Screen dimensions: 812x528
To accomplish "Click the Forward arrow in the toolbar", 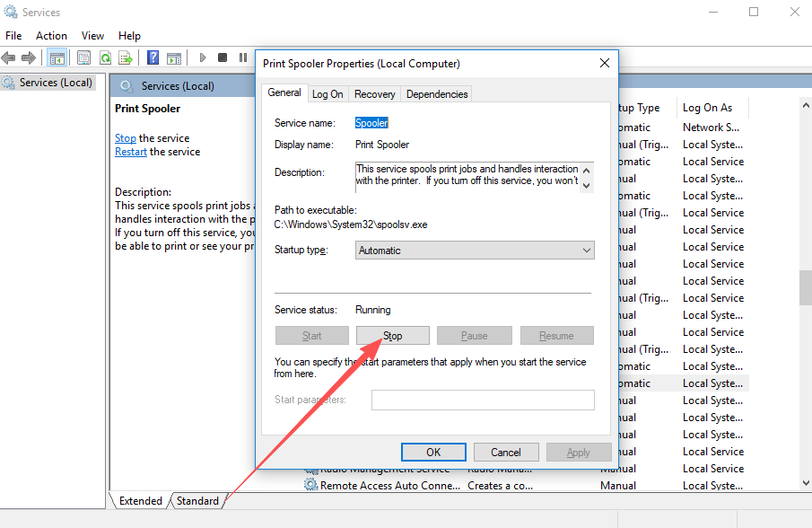I will click(x=29, y=57).
